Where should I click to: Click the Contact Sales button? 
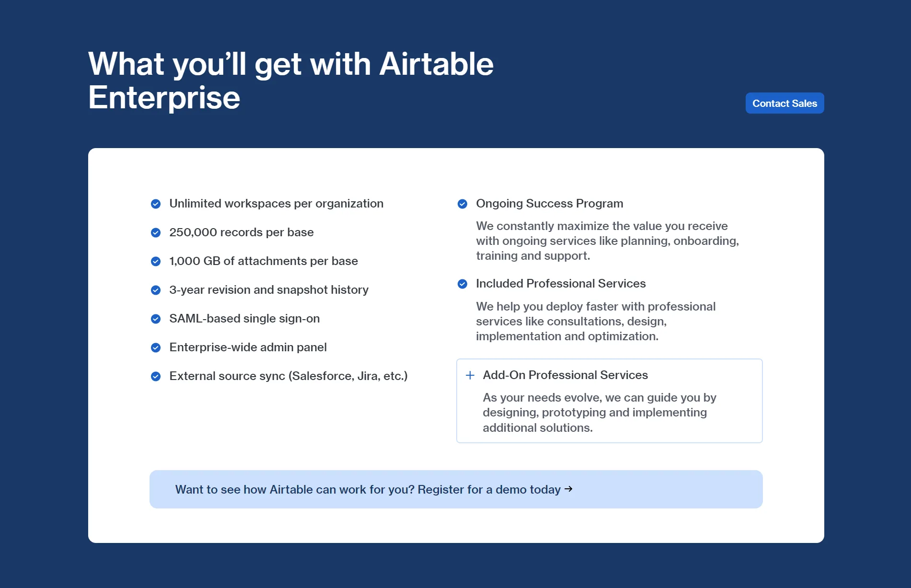pyautogui.click(x=784, y=103)
